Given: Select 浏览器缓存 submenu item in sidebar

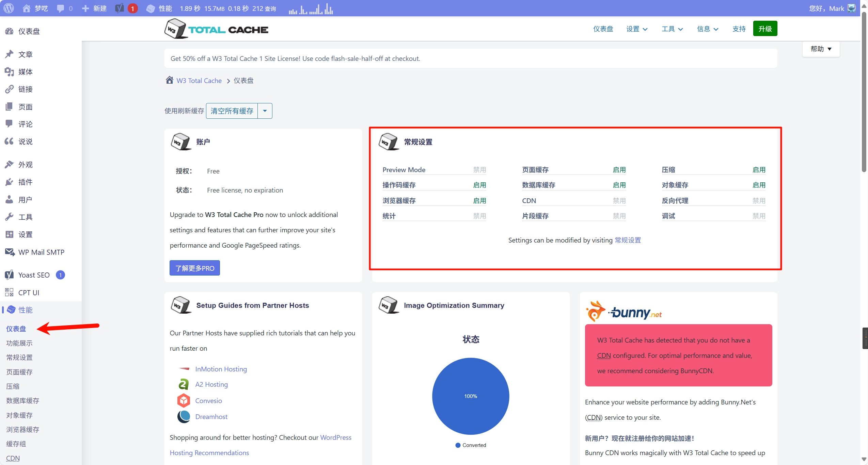Looking at the screenshot, I should (x=23, y=430).
